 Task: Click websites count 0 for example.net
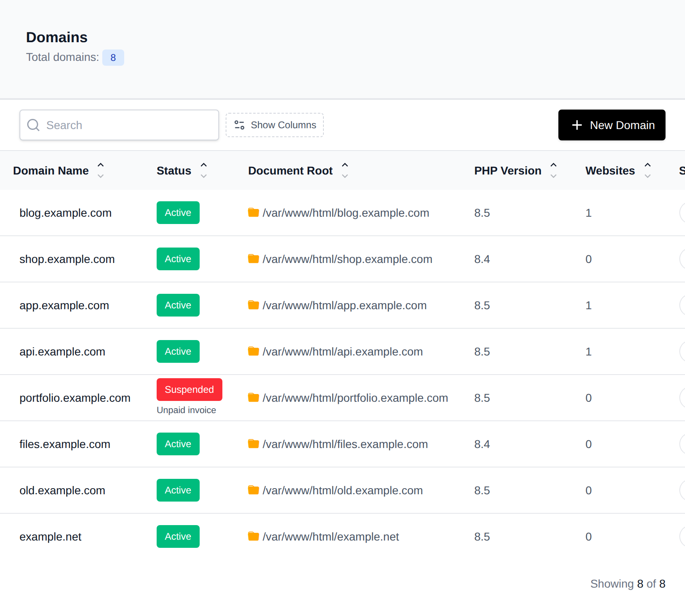(588, 537)
